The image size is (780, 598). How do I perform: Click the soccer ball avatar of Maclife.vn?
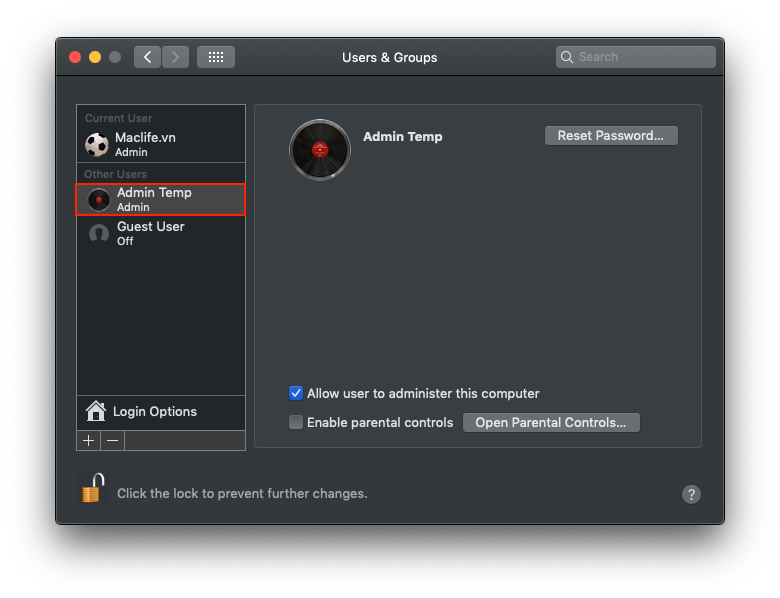(x=97, y=145)
